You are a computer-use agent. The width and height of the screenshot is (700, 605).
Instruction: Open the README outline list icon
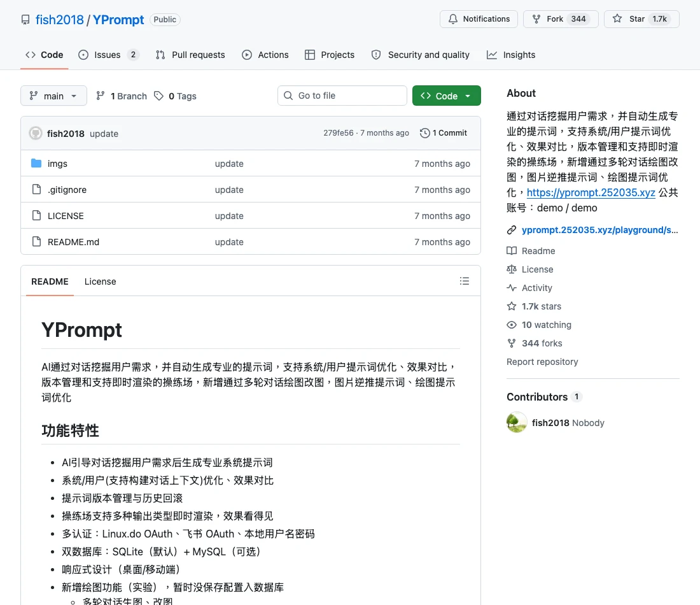(x=465, y=281)
